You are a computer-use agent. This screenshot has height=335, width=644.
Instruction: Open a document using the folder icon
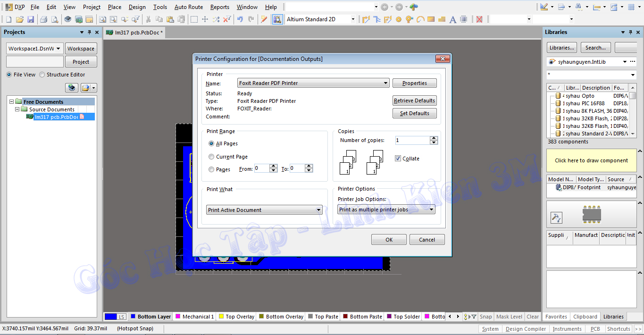click(x=20, y=19)
